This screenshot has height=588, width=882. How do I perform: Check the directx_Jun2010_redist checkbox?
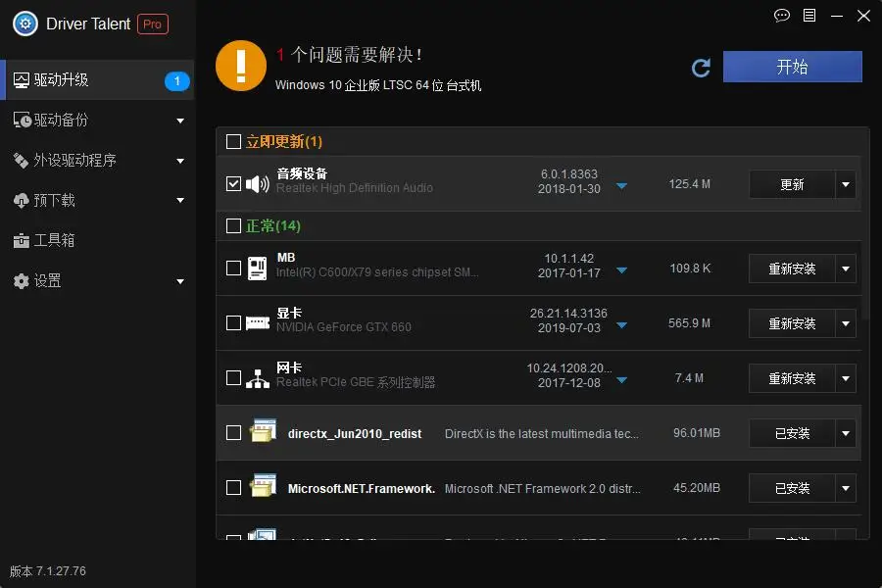point(233,433)
